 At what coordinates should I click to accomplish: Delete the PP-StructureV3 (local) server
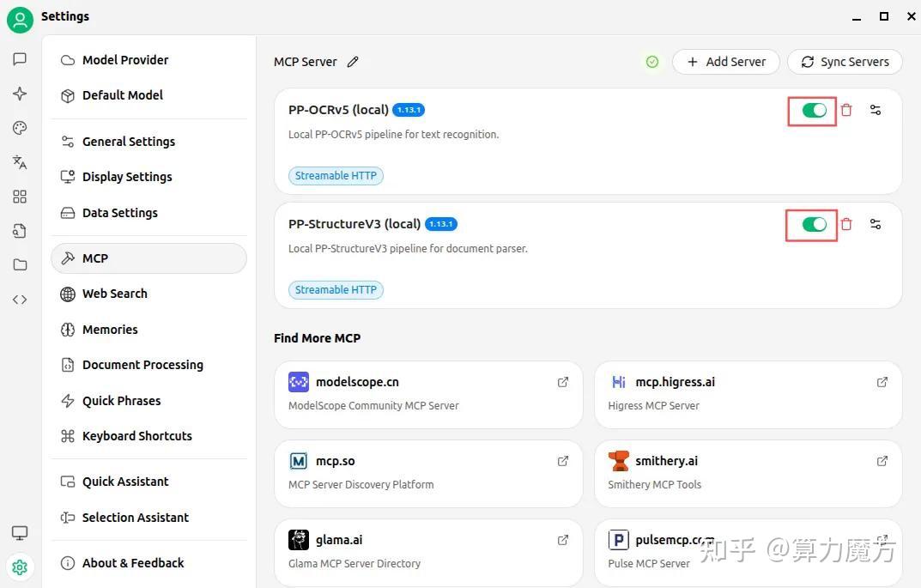(x=846, y=224)
